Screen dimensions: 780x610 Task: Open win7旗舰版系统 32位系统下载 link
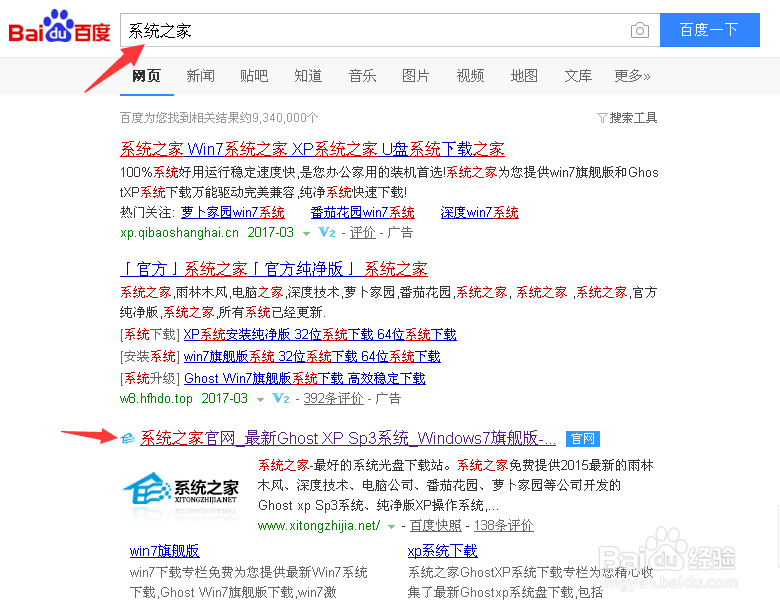(x=312, y=356)
